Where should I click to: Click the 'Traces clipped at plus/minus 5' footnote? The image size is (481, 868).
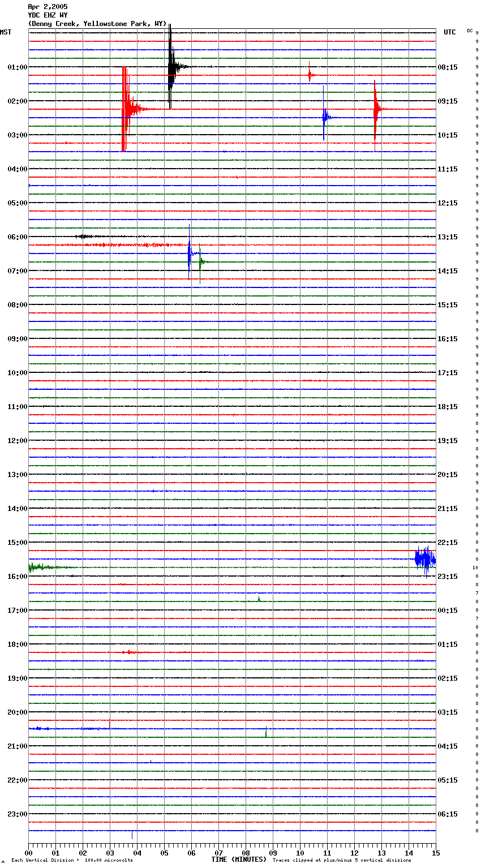(x=342, y=860)
